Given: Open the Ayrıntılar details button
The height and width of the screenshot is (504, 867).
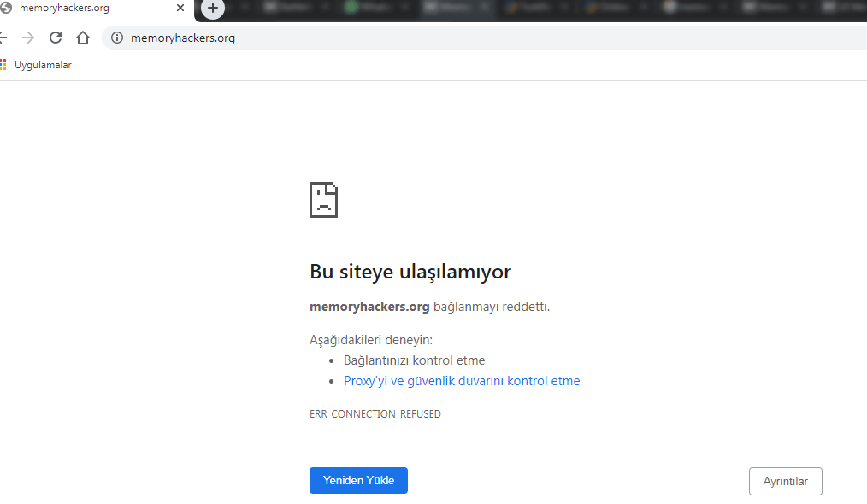Looking at the screenshot, I should [785, 481].
